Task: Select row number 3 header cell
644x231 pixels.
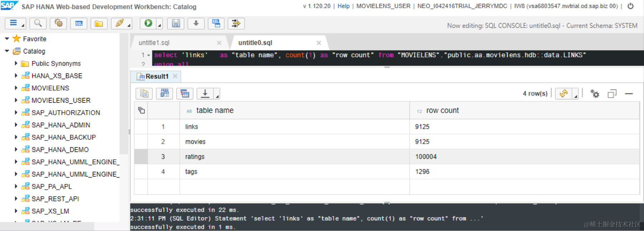Action: tap(163, 156)
